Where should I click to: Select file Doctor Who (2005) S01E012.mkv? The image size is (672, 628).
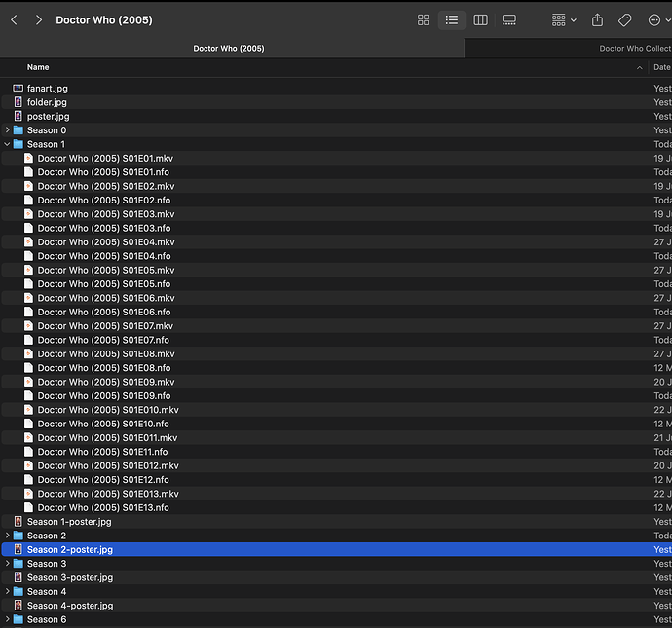point(108,465)
